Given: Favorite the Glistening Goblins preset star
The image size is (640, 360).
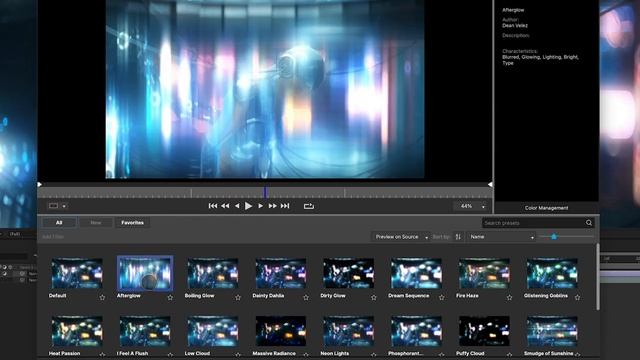Looking at the screenshot, I should click(577, 298).
